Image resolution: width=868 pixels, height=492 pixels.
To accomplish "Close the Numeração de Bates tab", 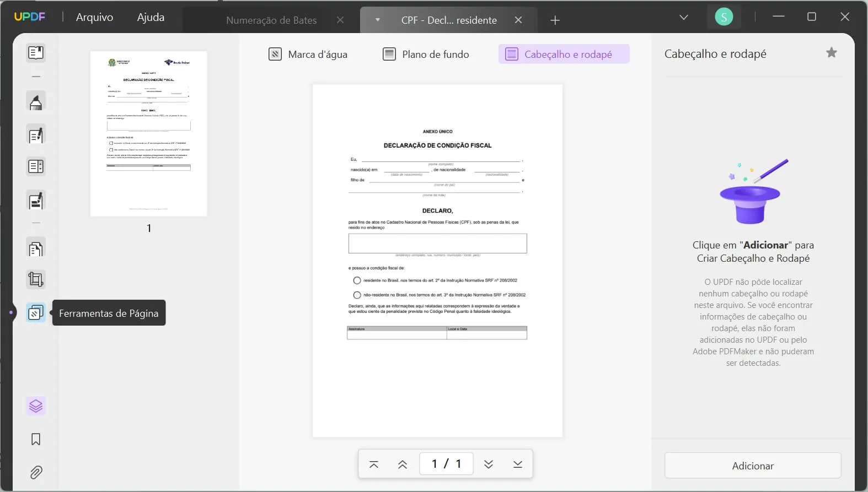I will [340, 20].
